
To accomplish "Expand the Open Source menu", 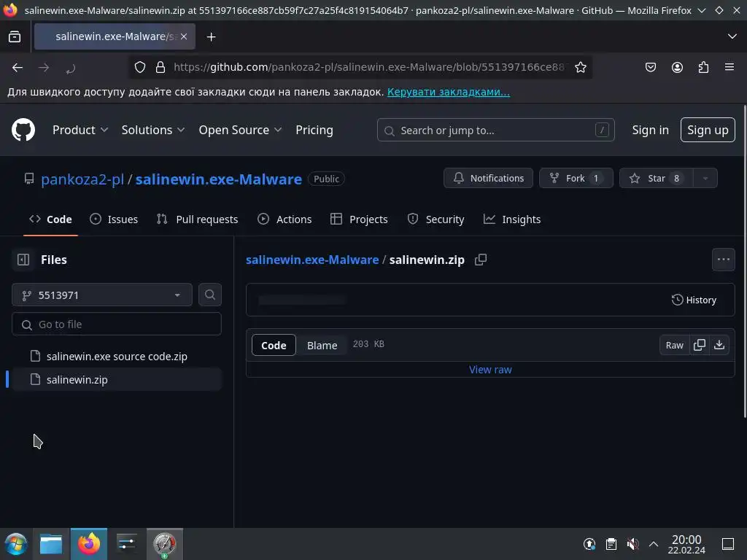I will (x=240, y=130).
